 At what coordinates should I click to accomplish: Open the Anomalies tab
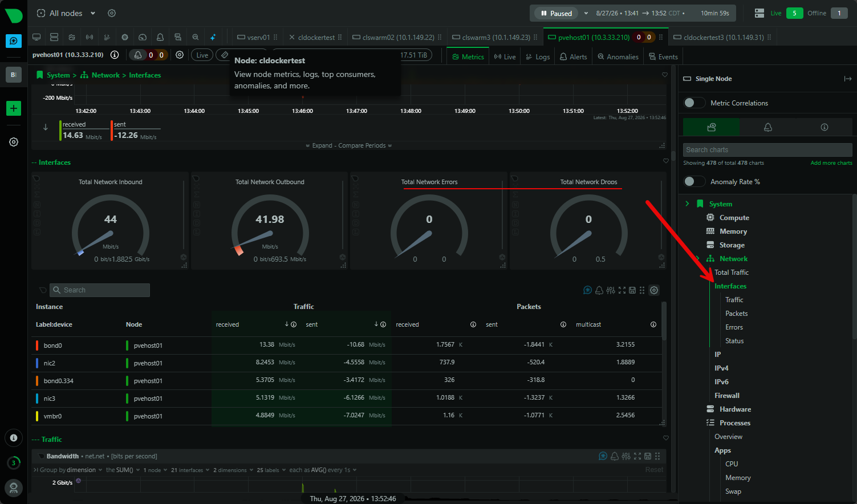618,56
